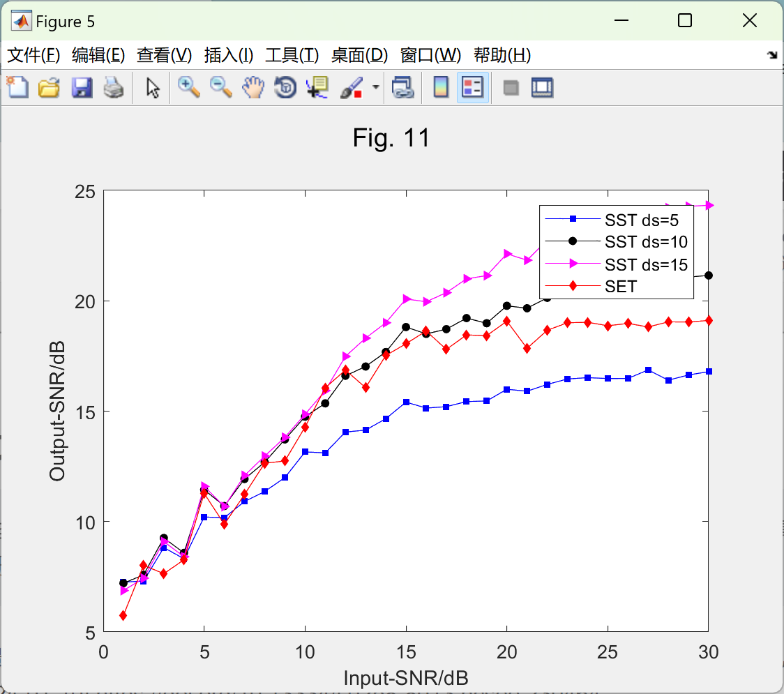Image resolution: width=784 pixels, height=694 pixels.
Task: Maximize the Figure 5 window
Action: 684,20
